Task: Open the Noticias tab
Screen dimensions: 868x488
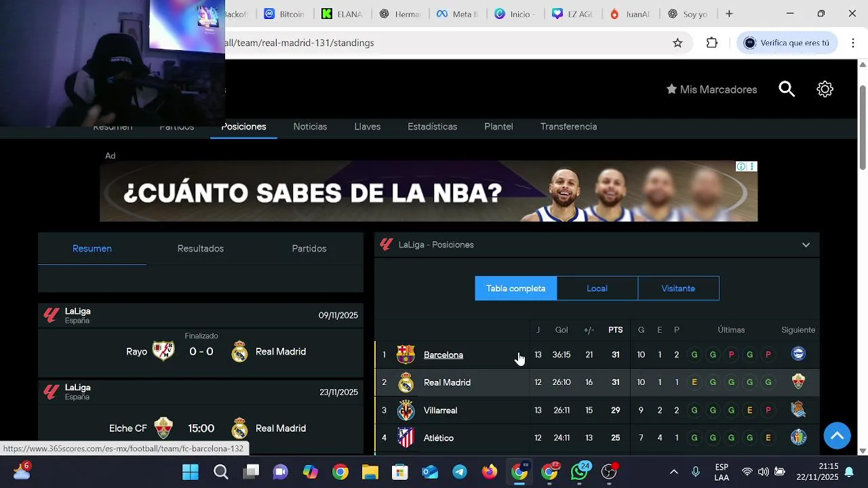Action: 310,127
